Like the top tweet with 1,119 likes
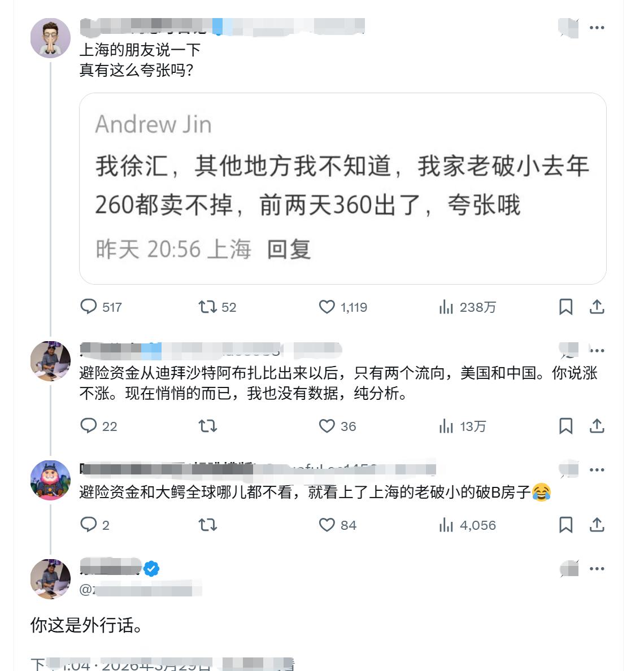Screen dimensions: 644x671 point(328,307)
